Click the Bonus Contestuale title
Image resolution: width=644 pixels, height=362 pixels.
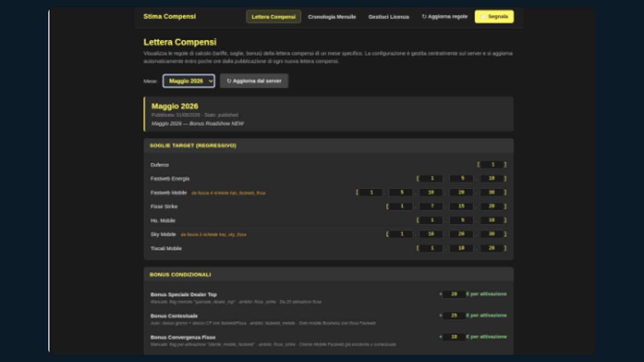(x=174, y=316)
